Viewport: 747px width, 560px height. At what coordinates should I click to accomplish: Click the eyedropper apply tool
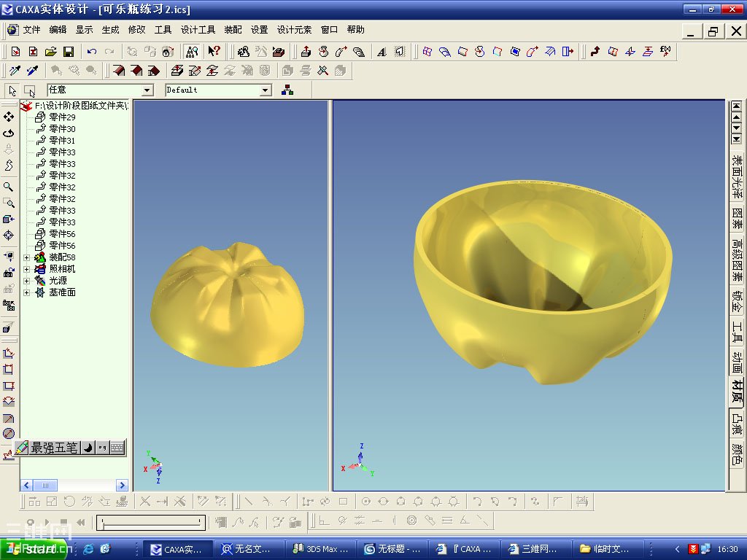(32, 71)
